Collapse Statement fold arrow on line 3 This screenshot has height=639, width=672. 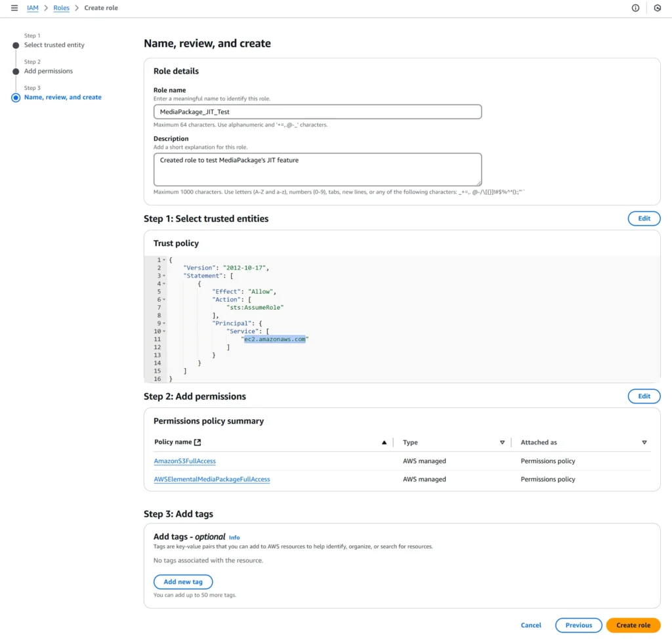point(164,276)
